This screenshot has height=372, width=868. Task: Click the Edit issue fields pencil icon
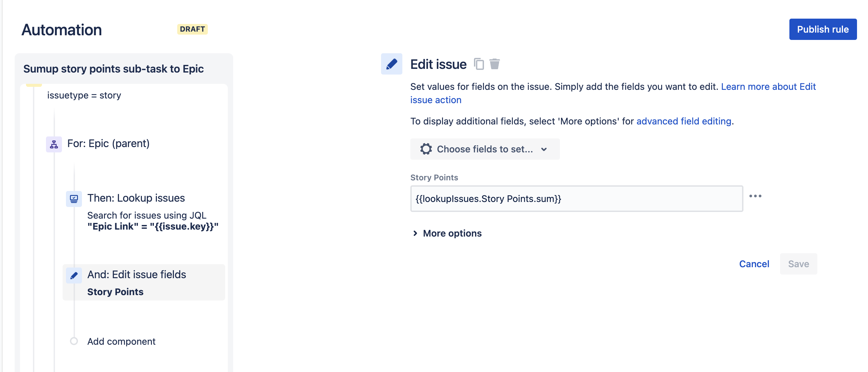[74, 276]
